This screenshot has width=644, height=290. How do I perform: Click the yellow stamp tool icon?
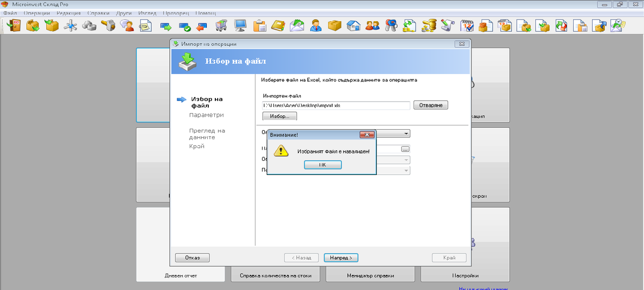click(108, 25)
